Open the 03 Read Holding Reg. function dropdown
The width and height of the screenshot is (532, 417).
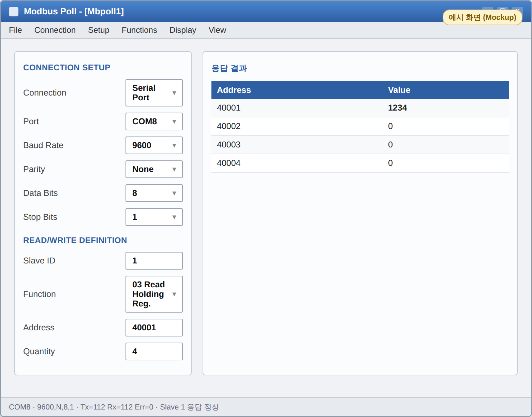(154, 294)
